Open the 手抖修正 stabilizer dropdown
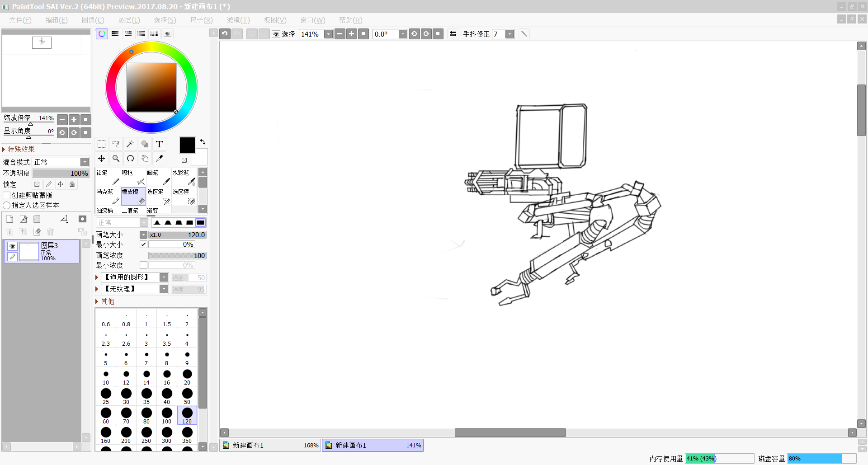The width and height of the screenshot is (868, 465). pyautogui.click(x=509, y=34)
